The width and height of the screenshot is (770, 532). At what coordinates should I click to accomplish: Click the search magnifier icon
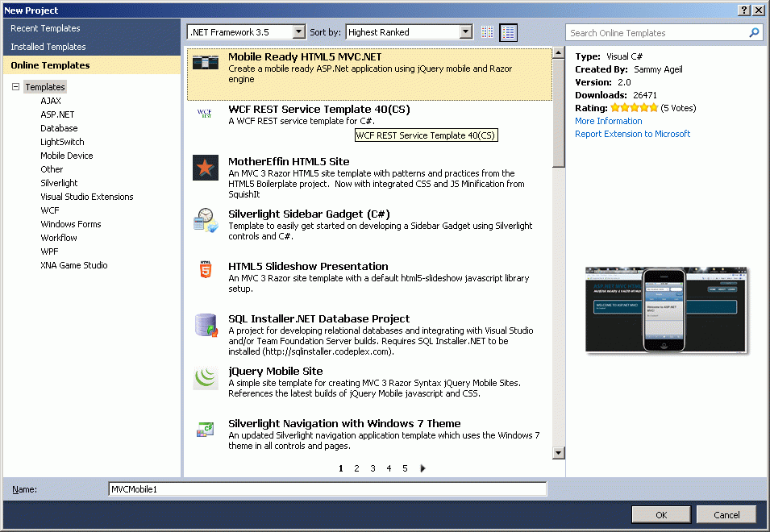[x=754, y=33]
